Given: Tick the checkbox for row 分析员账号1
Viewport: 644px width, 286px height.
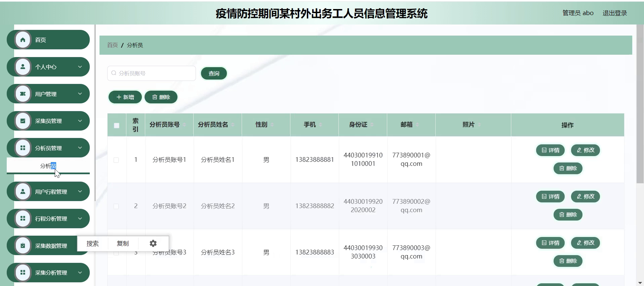Looking at the screenshot, I should coord(116,160).
